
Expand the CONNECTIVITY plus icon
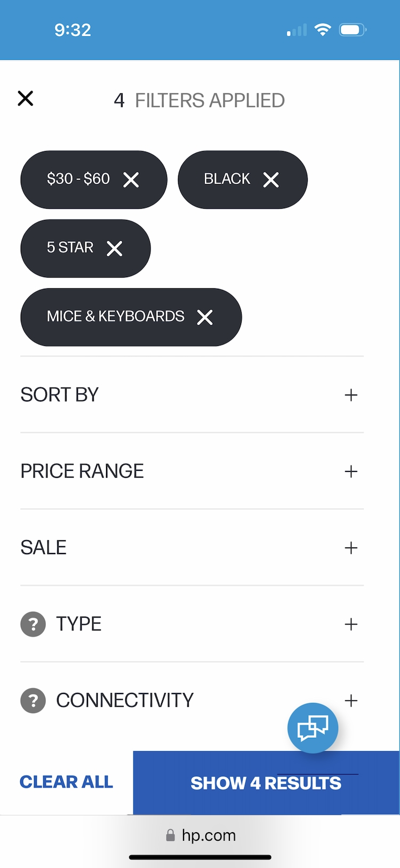click(x=351, y=700)
